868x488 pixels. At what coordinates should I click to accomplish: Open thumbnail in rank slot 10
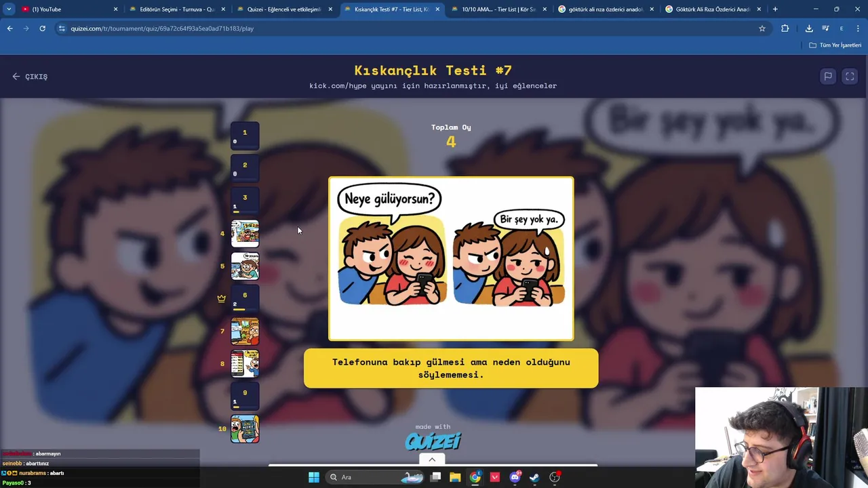point(245,428)
